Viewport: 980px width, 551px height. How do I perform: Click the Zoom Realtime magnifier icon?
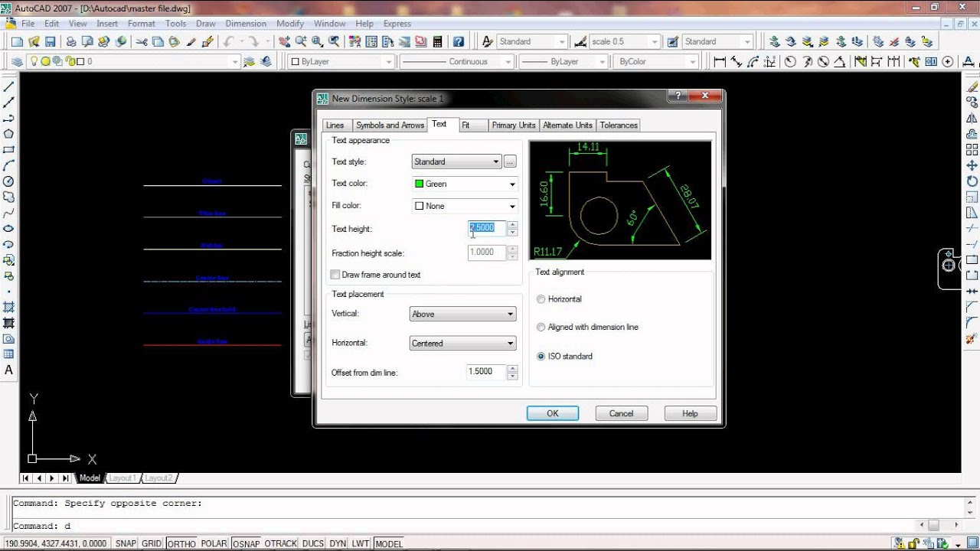tap(301, 42)
